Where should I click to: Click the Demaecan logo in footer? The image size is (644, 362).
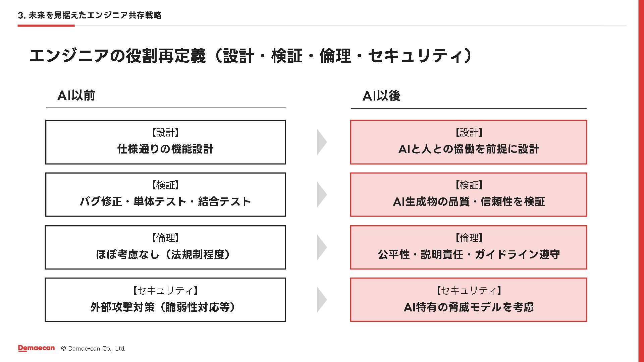36,348
